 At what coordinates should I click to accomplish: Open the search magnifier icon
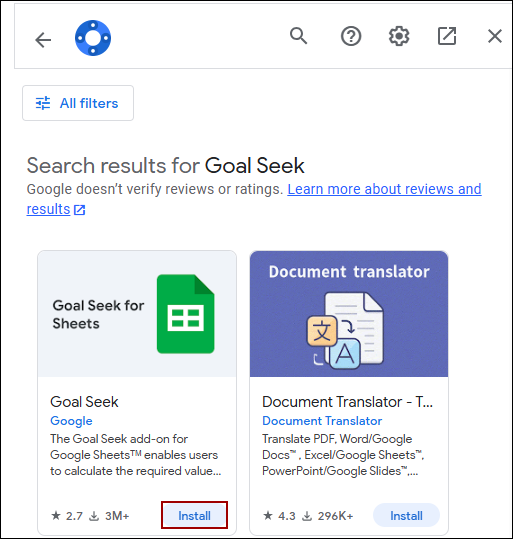coord(298,36)
